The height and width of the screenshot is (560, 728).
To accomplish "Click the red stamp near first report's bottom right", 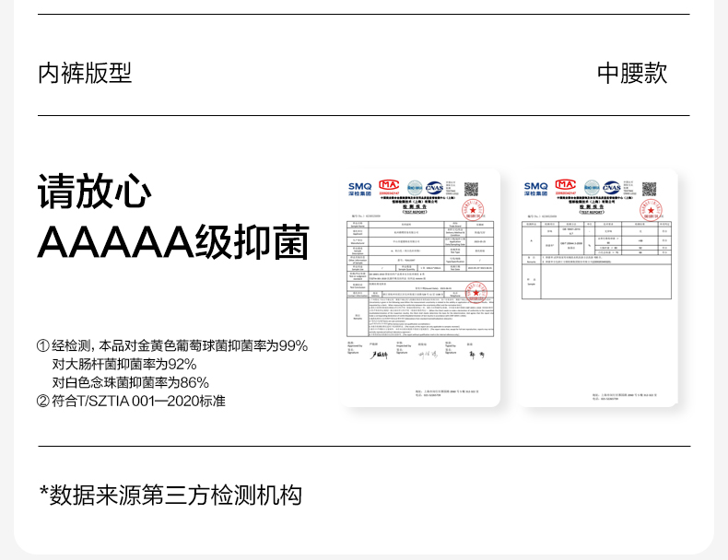I will pos(476,296).
